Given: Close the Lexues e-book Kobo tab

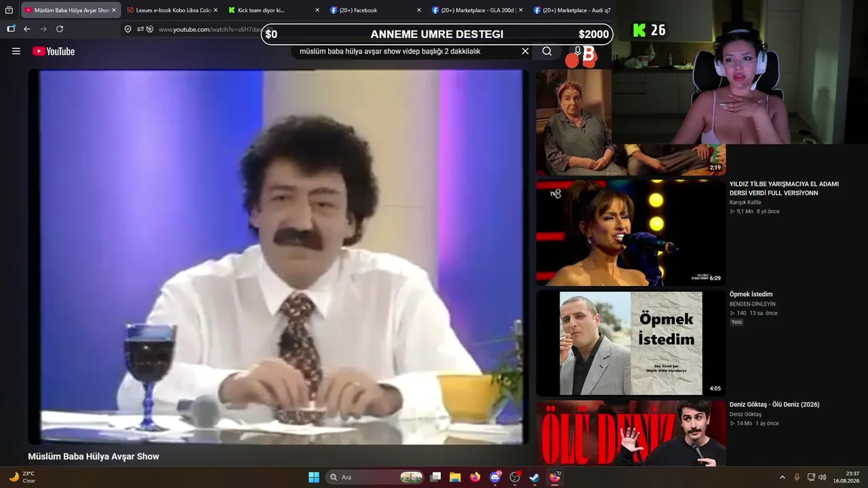Looking at the screenshot, I should (216, 10).
